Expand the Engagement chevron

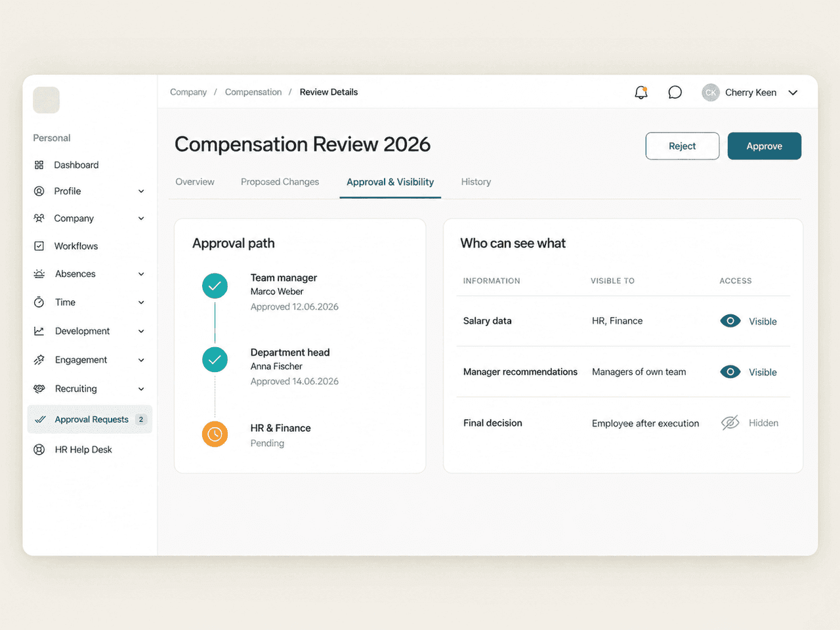tap(141, 360)
